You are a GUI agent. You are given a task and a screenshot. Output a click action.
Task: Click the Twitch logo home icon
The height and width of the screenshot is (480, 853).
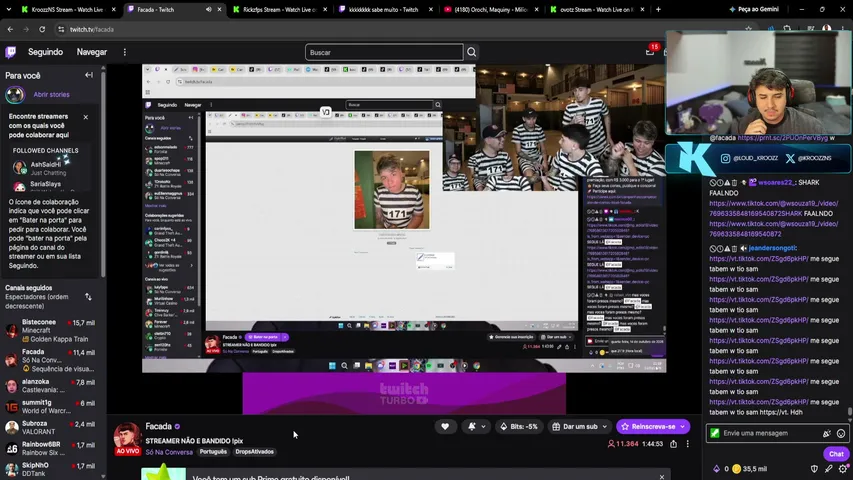click(x=10, y=52)
